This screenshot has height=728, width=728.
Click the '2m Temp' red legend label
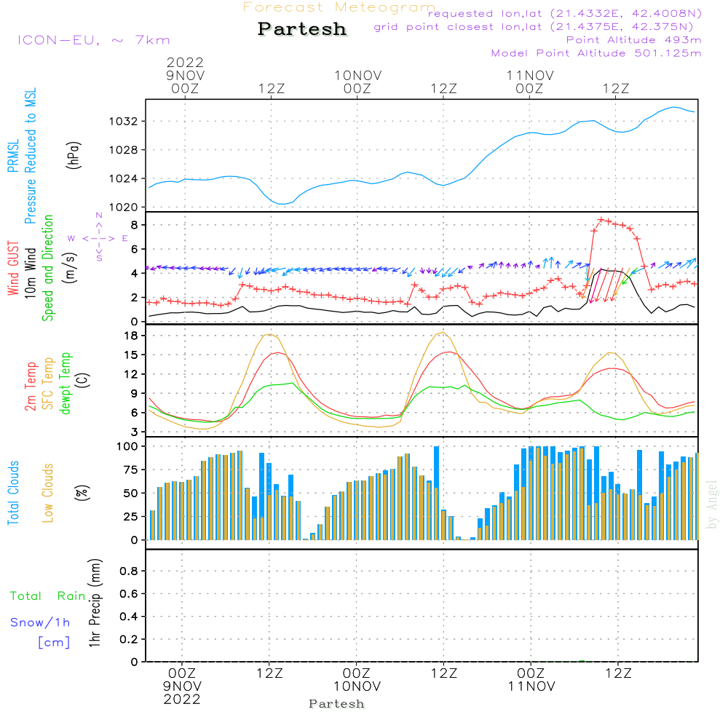click(x=30, y=387)
